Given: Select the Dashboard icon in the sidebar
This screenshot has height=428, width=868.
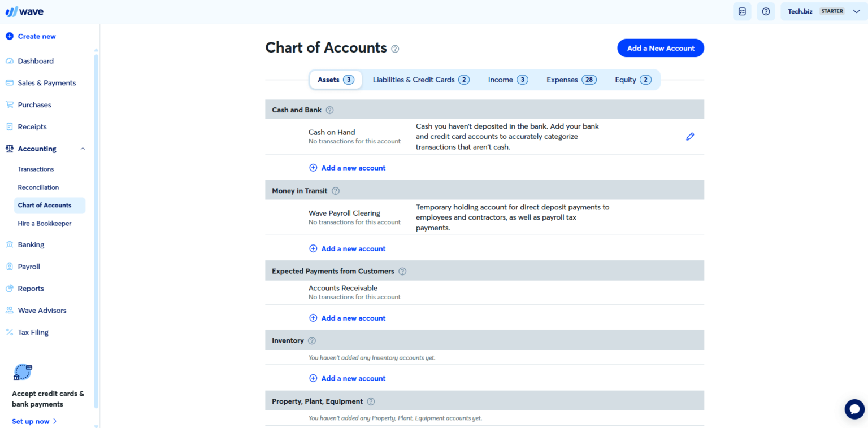Looking at the screenshot, I should (9, 60).
